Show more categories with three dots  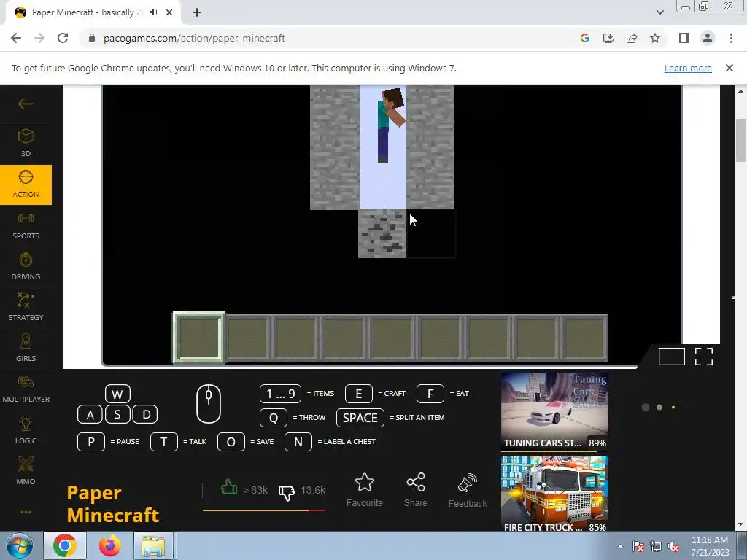coord(26,512)
